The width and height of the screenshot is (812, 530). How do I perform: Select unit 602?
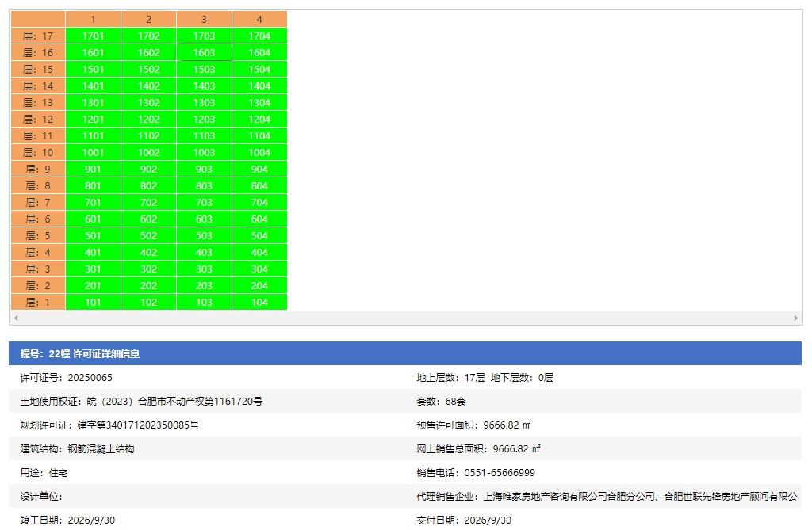(148, 219)
